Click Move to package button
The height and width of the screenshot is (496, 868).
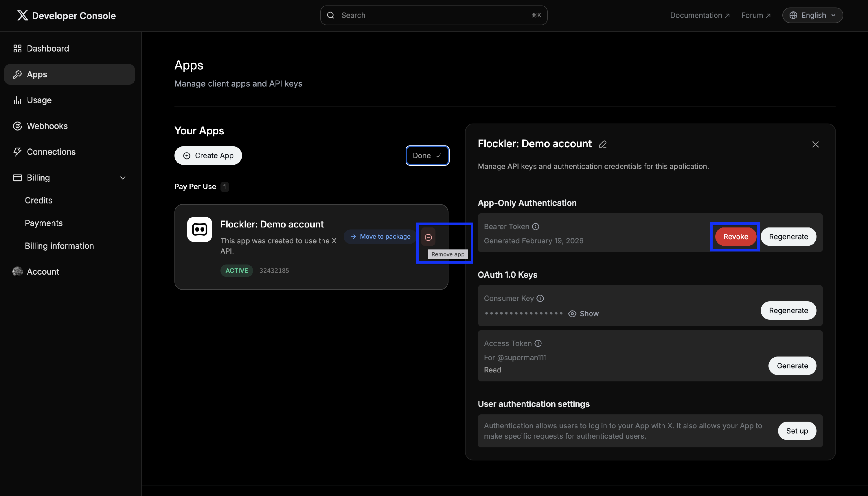click(380, 237)
